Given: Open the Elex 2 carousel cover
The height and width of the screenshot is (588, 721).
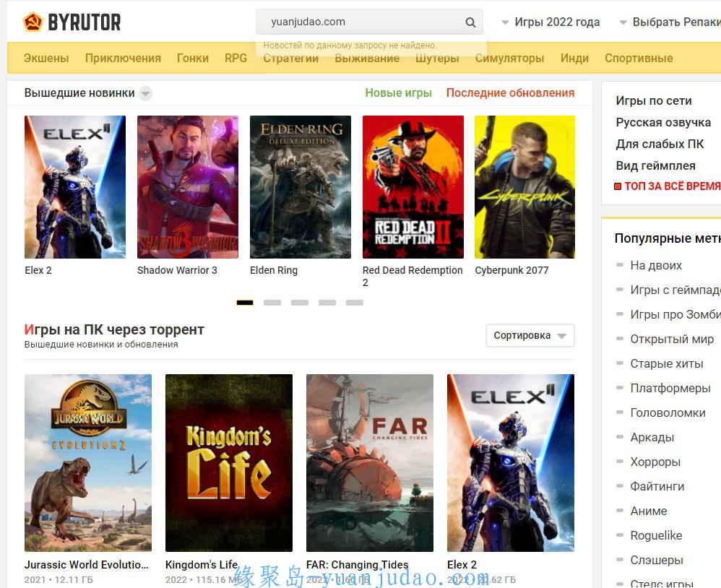Looking at the screenshot, I should pos(75,187).
